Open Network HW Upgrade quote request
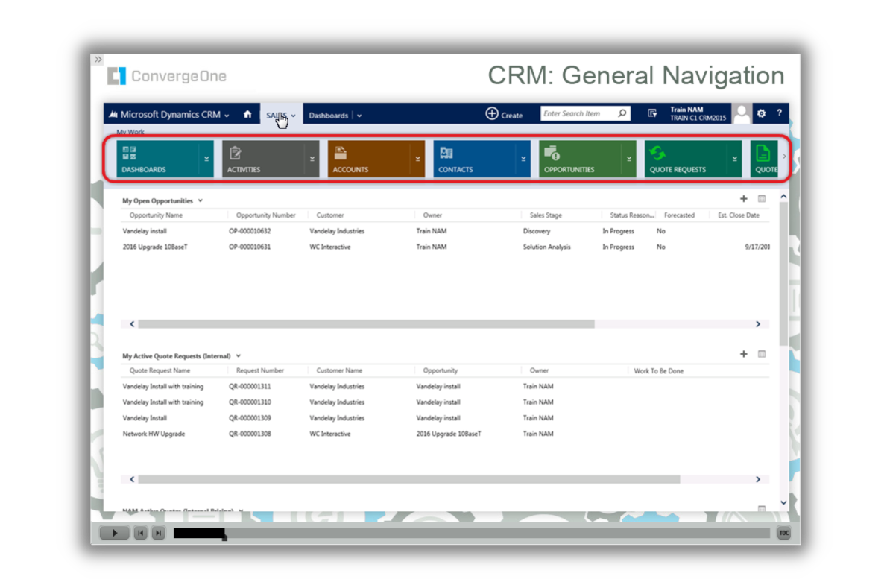The image size is (887, 588). pyautogui.click(x=154, y=434)
